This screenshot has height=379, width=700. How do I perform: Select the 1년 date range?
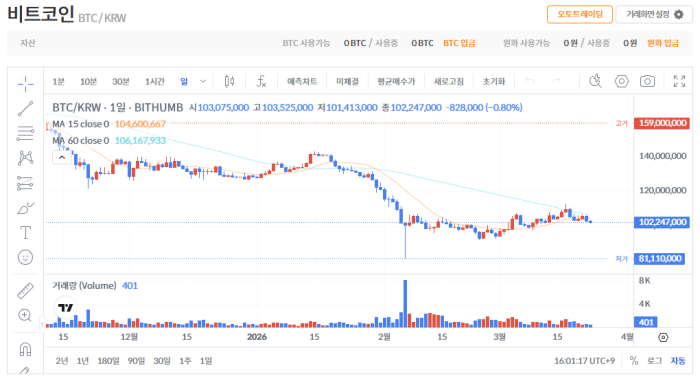click(x=83, y=361)
